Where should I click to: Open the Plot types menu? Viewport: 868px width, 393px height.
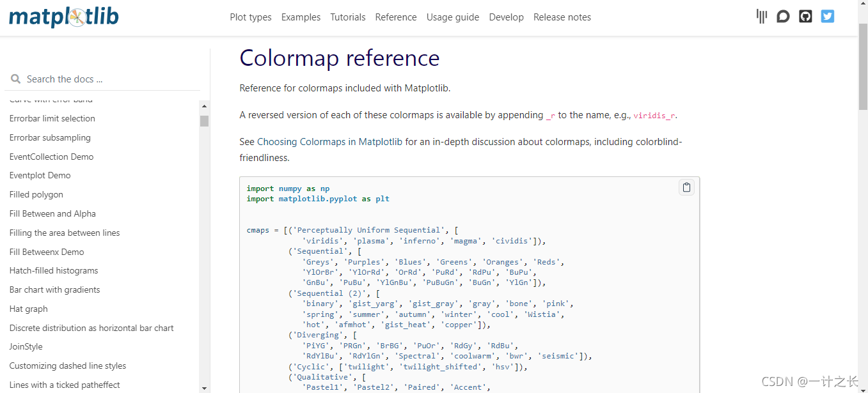251,17
